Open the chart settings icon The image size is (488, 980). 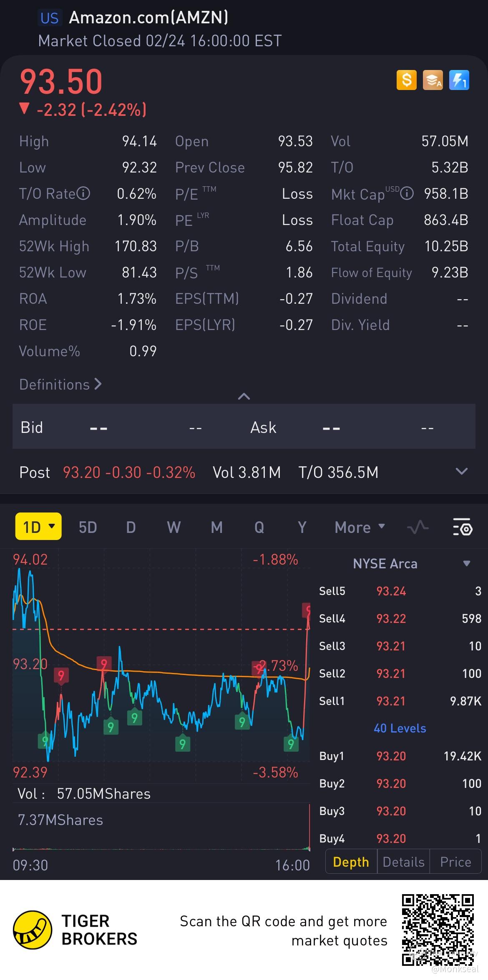coord(463,527)
